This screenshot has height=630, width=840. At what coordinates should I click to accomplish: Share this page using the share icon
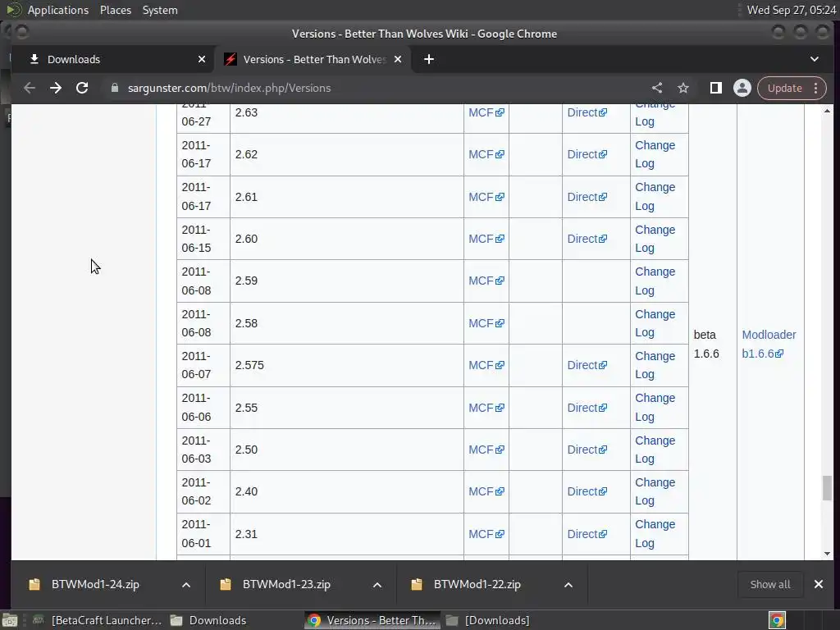[x=657, y=88]
